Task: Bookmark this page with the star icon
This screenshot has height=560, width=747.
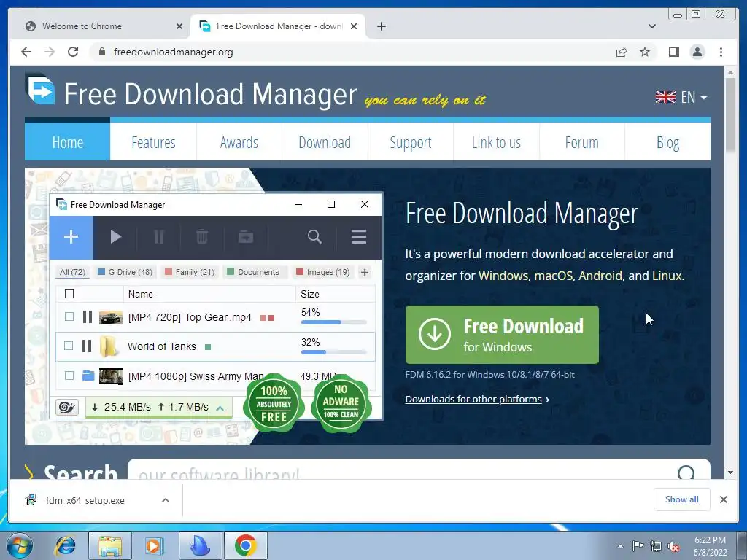Action: point(645,52)
